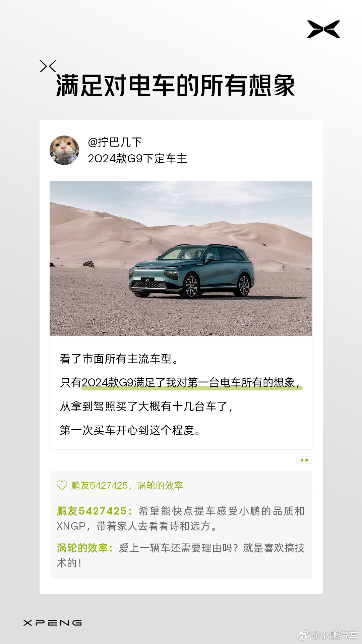Open the two green dots more indicator
362x644 pixels.
304,460
